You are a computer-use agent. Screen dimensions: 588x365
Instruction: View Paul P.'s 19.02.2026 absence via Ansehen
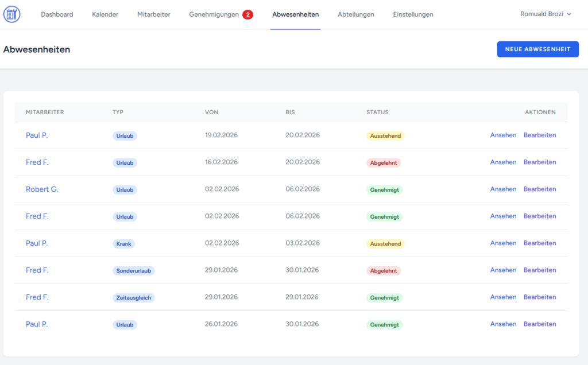503,135
